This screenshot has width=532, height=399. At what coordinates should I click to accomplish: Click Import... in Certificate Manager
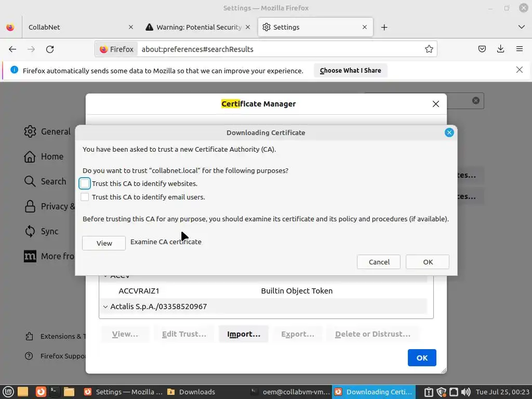pyautogui.click(x=244, y=334)
